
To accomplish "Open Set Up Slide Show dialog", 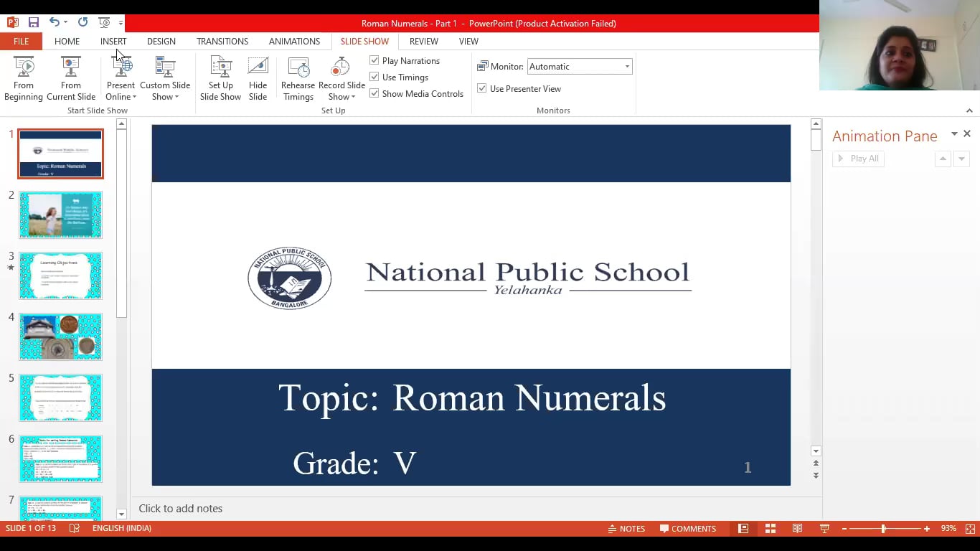I will click(x=220, y=79).
